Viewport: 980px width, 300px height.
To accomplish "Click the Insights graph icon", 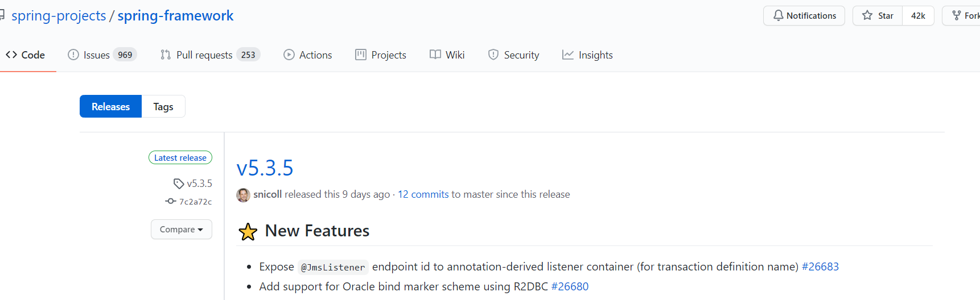I will (568, 55).
